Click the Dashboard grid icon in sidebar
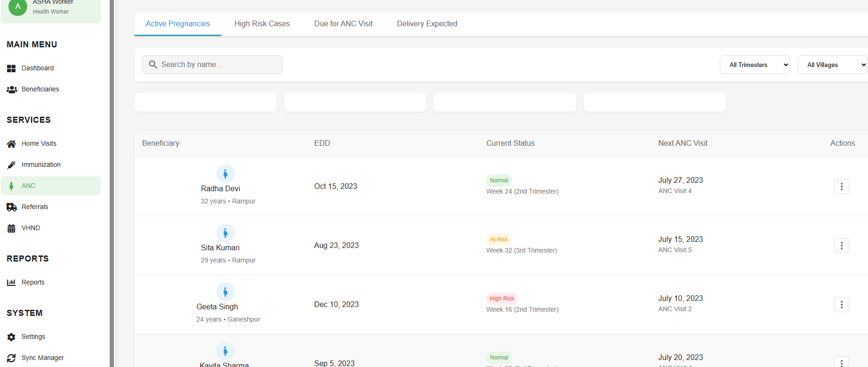The image size is (868, 367). [11, 68]
